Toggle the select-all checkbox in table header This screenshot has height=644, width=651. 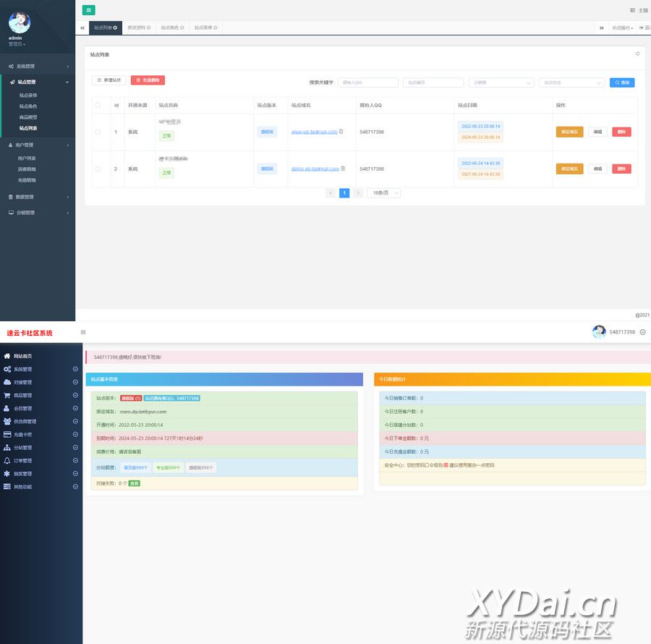coord(98,105)
